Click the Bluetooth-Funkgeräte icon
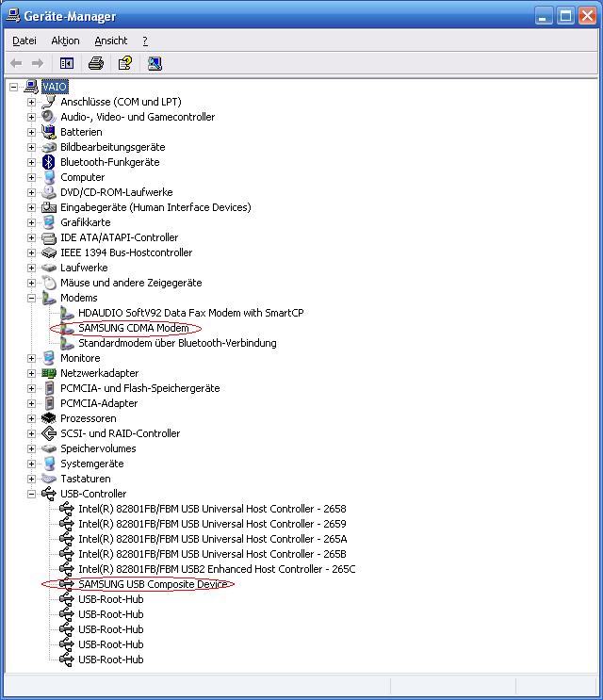This screenshot has height=700, width=603. click(x=49, y=162)
